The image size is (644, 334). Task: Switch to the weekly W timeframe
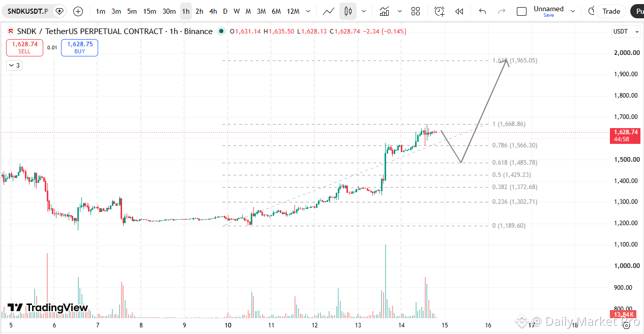[237, 11]
